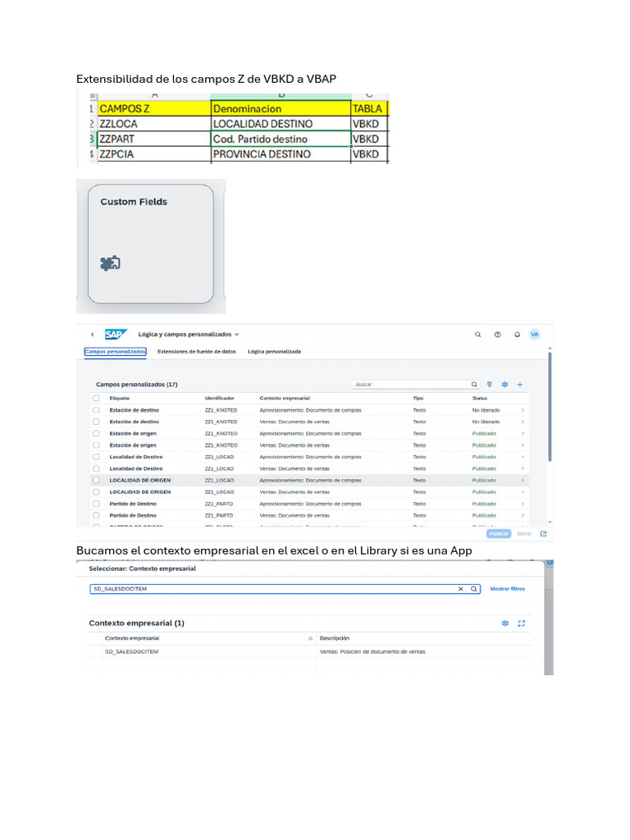Open the second No liberado row chevron
The height and width of the screenshot is (840, 630).
523,422
